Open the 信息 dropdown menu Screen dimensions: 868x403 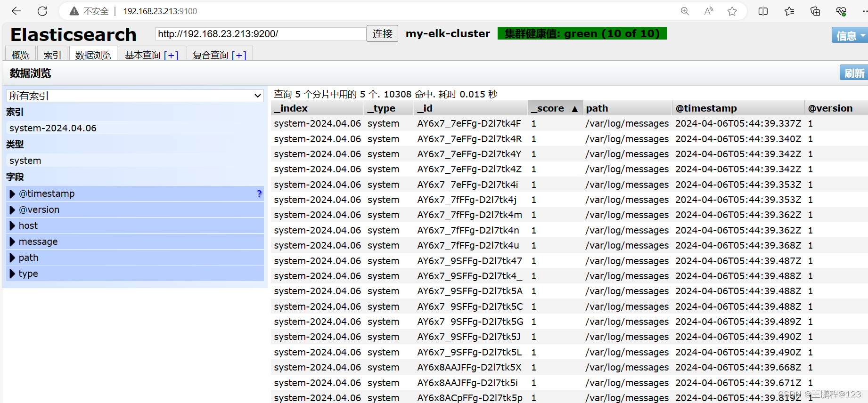(850, 35)
